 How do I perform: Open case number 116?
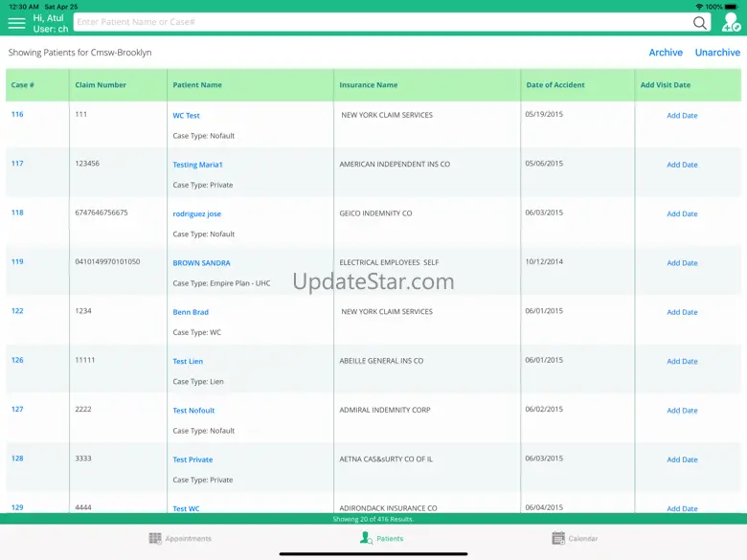coord(17,115)
